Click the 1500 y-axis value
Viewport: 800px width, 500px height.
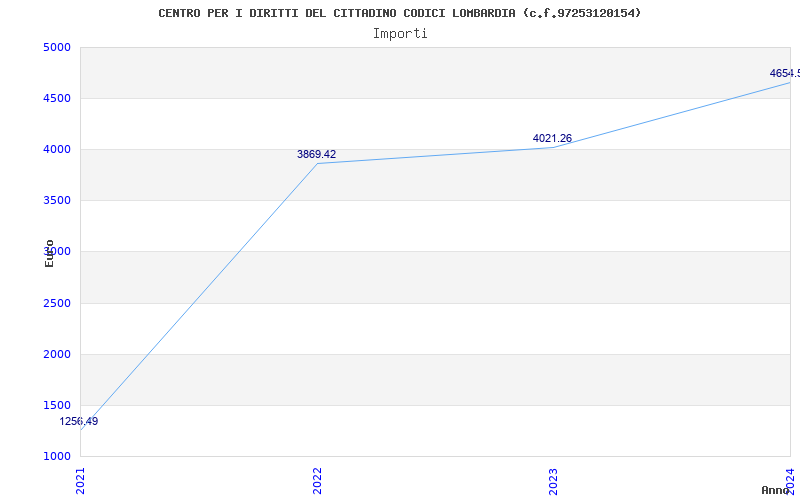tap(57, 406)
